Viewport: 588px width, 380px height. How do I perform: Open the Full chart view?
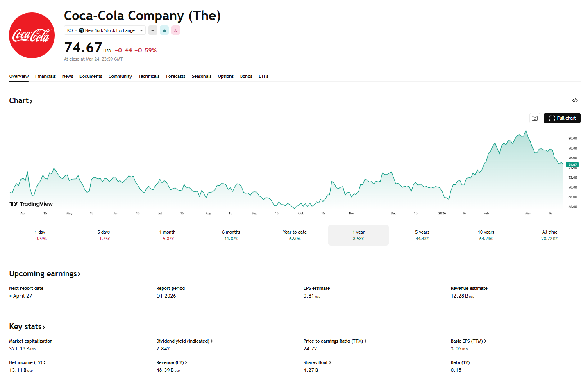(562, 118)
